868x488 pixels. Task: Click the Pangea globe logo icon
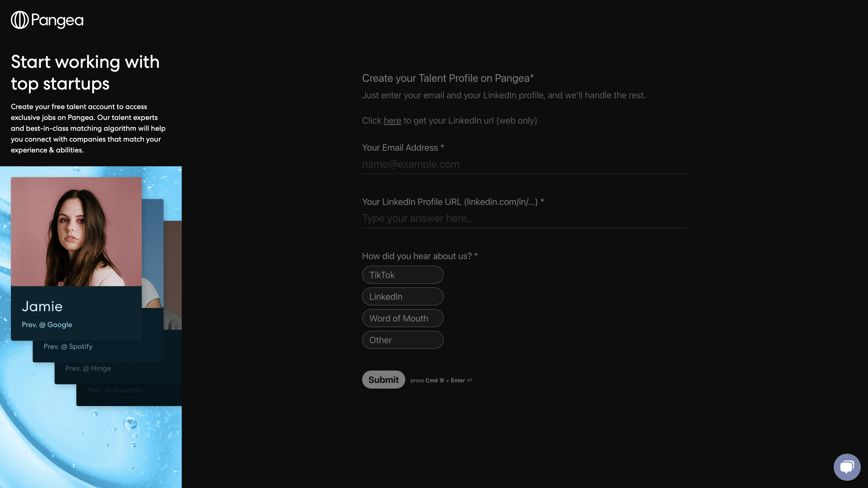[x=20, y=20]
